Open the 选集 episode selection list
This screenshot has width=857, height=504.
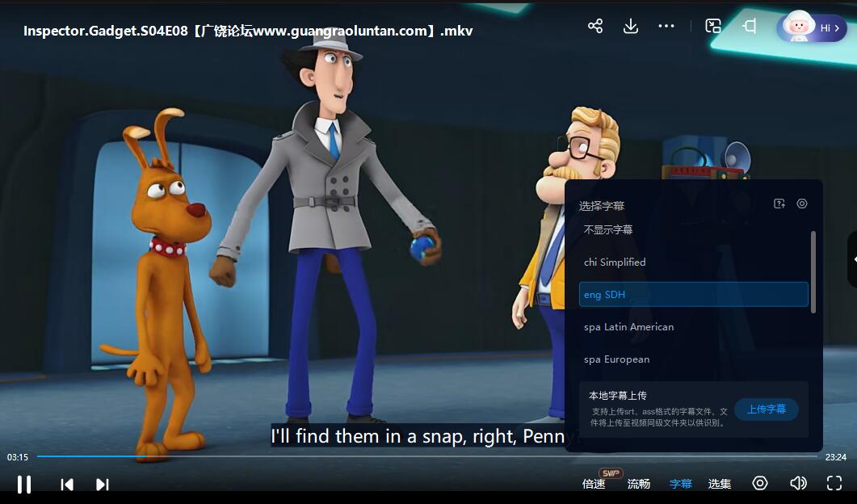[x=719, y=484]
